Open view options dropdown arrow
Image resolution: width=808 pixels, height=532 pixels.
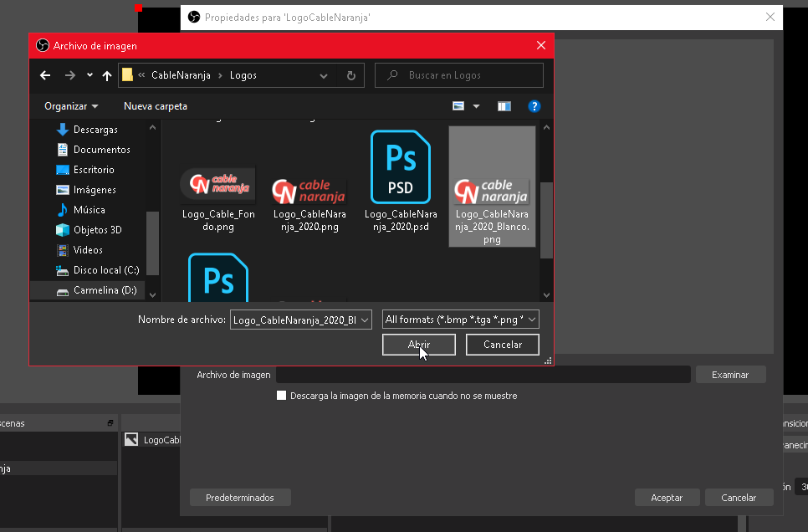pyautogui.click(x=476, y=107)
